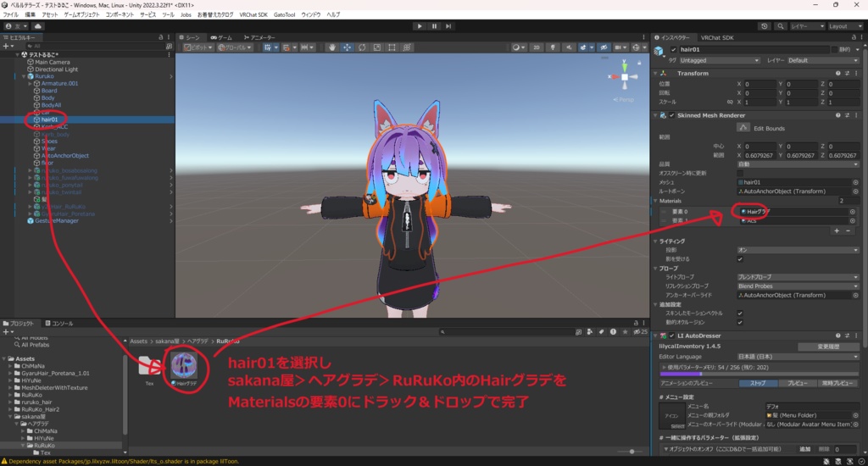Open the Layout dropdown
868x466 pixels.
[x=845, y=26]
